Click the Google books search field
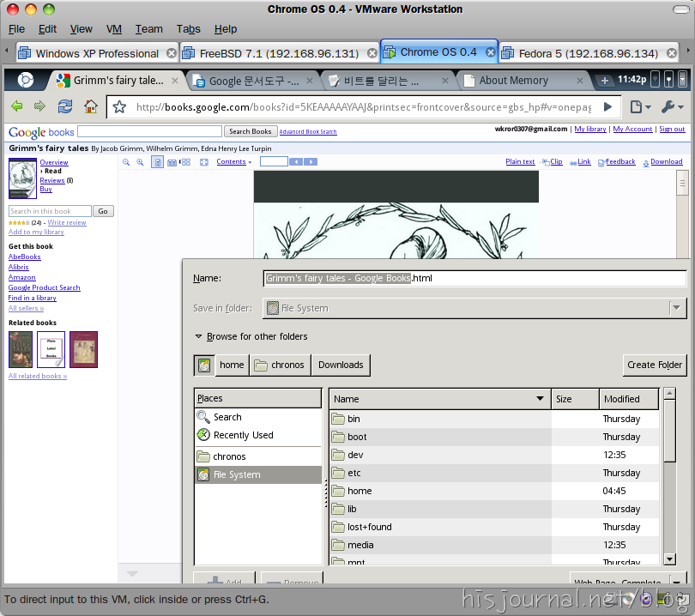This screenshot has height=616, width=695. (x=150, y=131)
